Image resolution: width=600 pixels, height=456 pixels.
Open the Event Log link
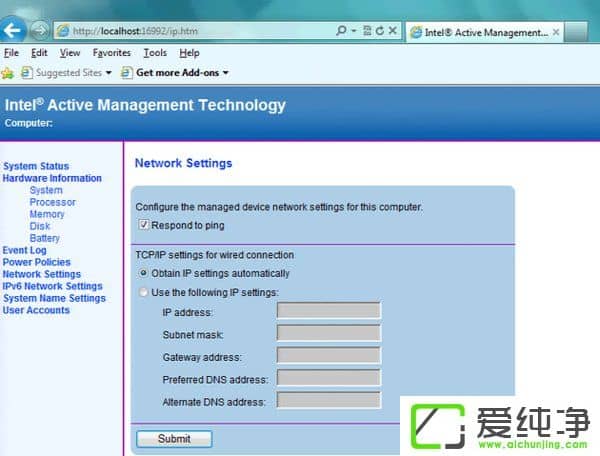[x=24, y=250]
